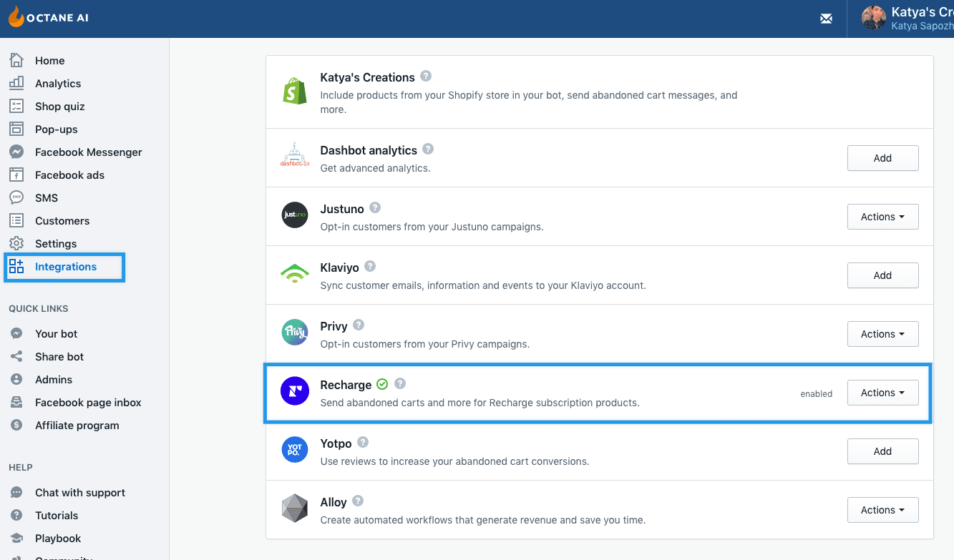954x560 pixels.
Task: Click the Affiliate program dollar icon
Action: (x=16, y=425)
